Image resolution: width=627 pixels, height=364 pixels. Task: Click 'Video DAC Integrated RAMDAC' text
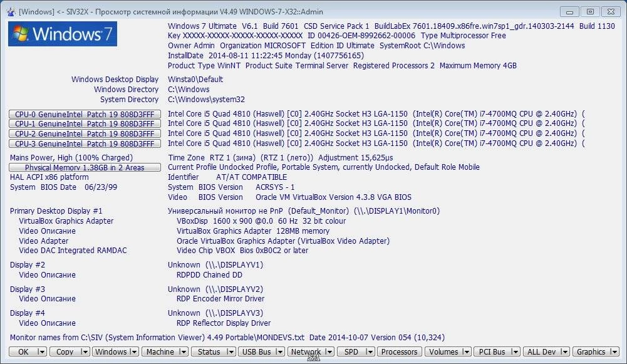pos(73,251)
